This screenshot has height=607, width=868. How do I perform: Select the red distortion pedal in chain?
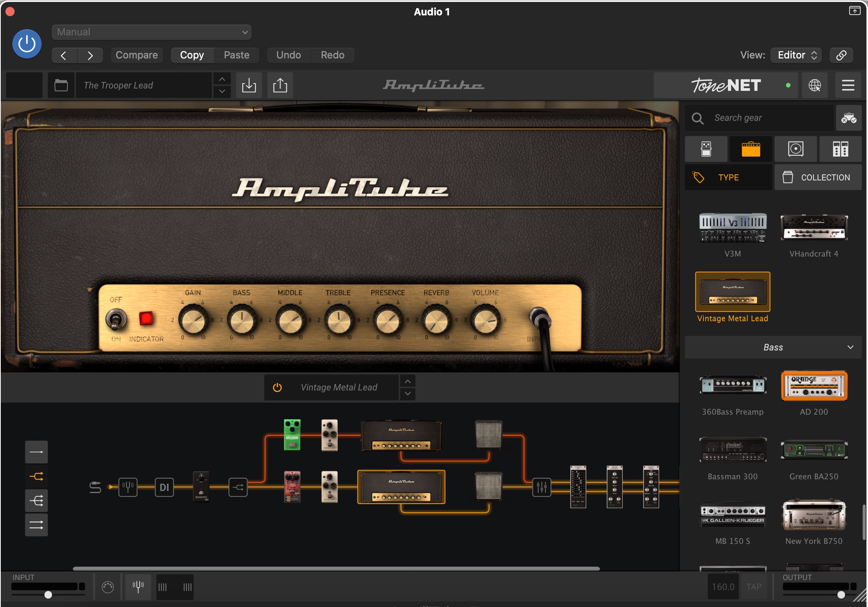pyautogui.click(x=292, y=487)
